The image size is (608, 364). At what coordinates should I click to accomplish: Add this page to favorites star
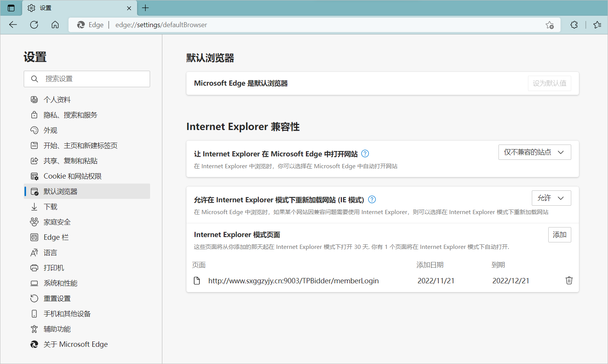coord(550,25)
